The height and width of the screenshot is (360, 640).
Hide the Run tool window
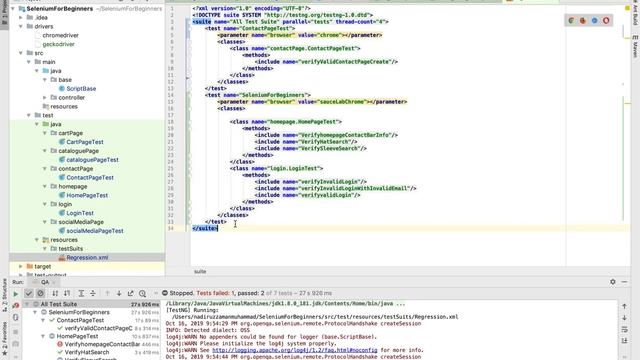tap(624, 282)
